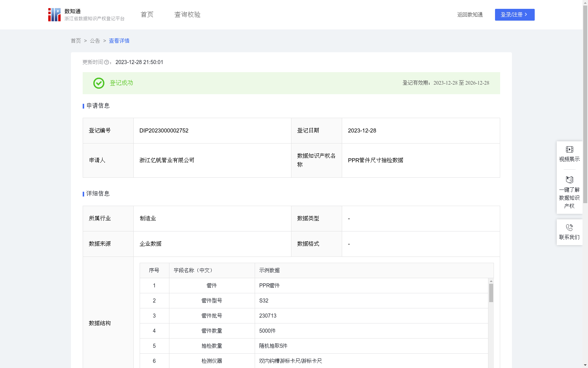This screenshot has height=368, width=588.
Task: Click the 登录/注册 button
Action: pos(514,15)
